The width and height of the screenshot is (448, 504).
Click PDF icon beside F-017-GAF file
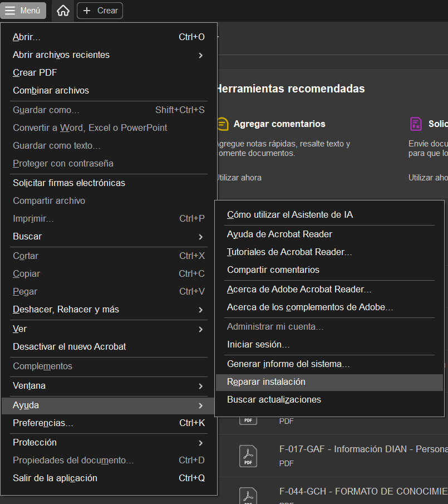248,456
